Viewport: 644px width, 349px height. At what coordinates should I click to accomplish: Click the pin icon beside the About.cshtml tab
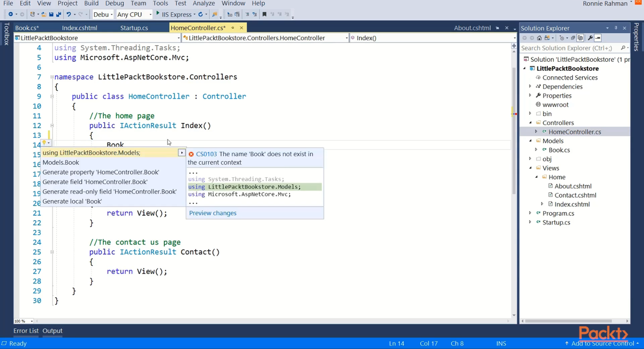(498, 28)
